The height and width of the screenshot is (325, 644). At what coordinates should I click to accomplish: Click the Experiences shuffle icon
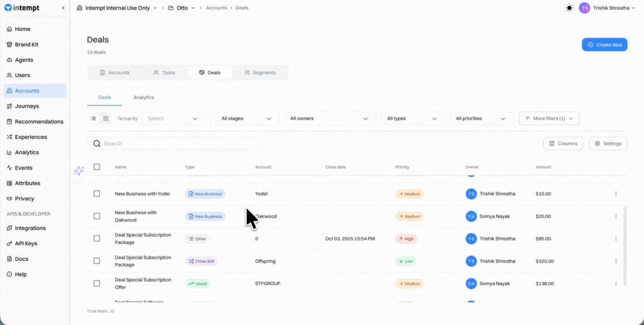(10, 137)
